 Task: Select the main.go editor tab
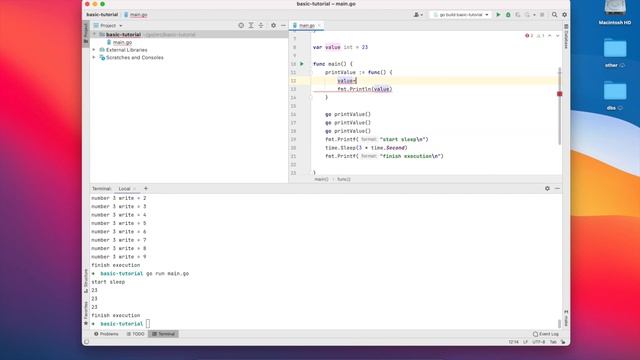point(307,25)
